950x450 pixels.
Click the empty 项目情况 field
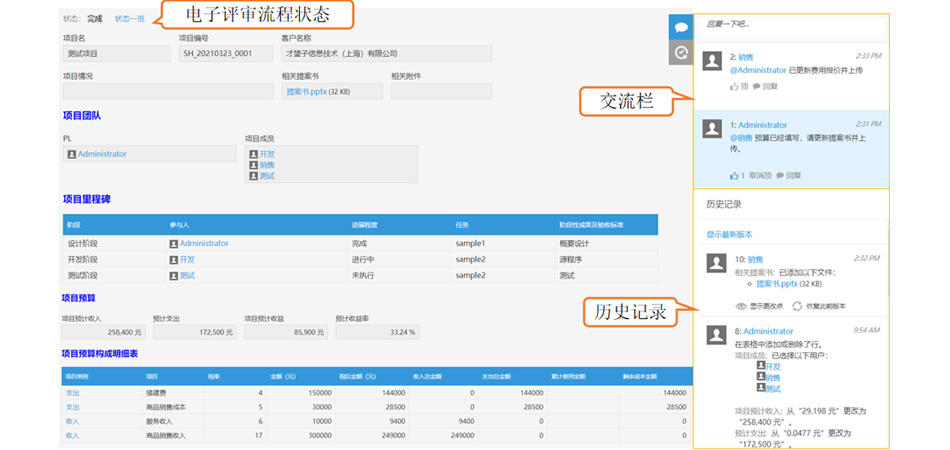coord(168,91)
